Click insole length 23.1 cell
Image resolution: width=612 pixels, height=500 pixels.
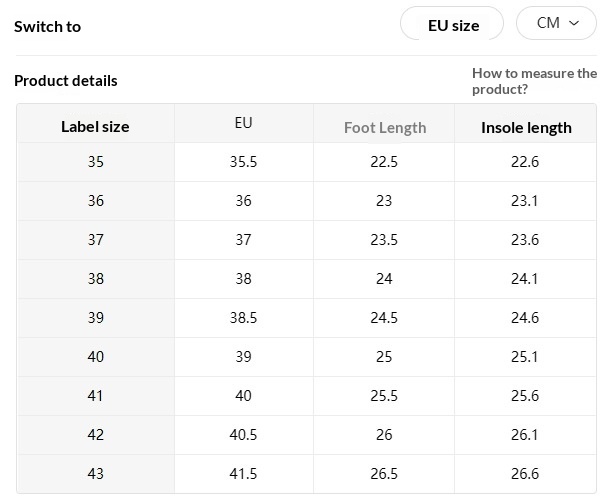[x=525, y=200]
